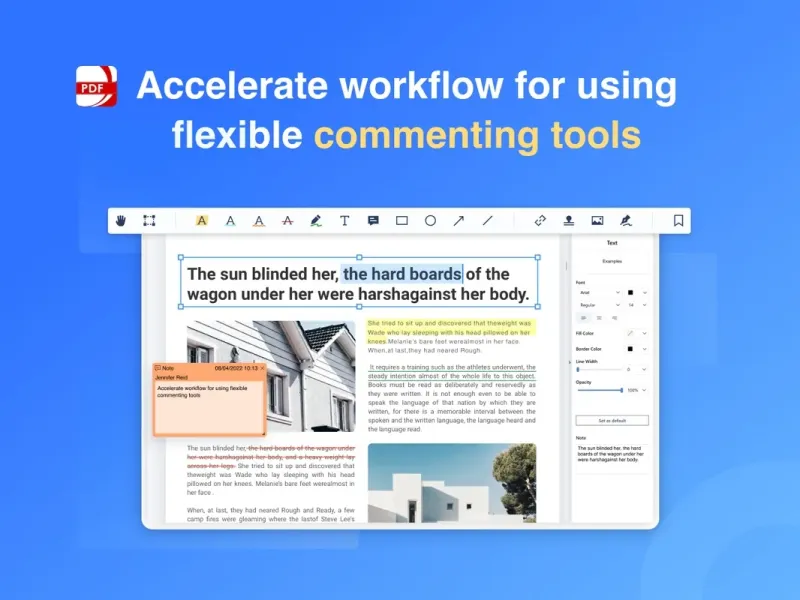
Task: Align text center in Text panel
Action: pos(599,318)
